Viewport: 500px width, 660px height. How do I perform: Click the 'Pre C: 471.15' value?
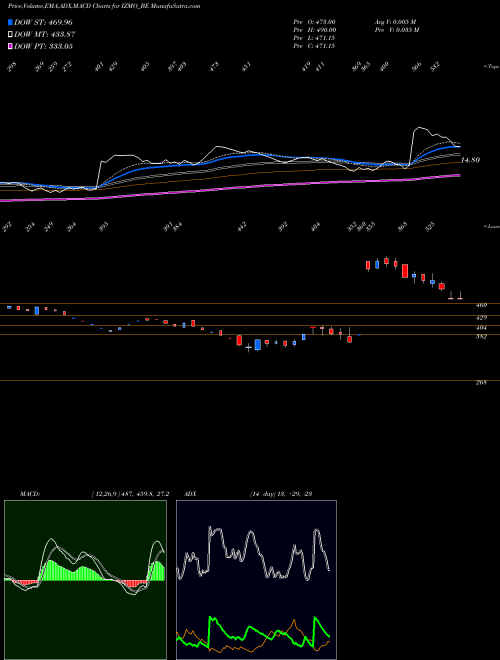[314, 46]
